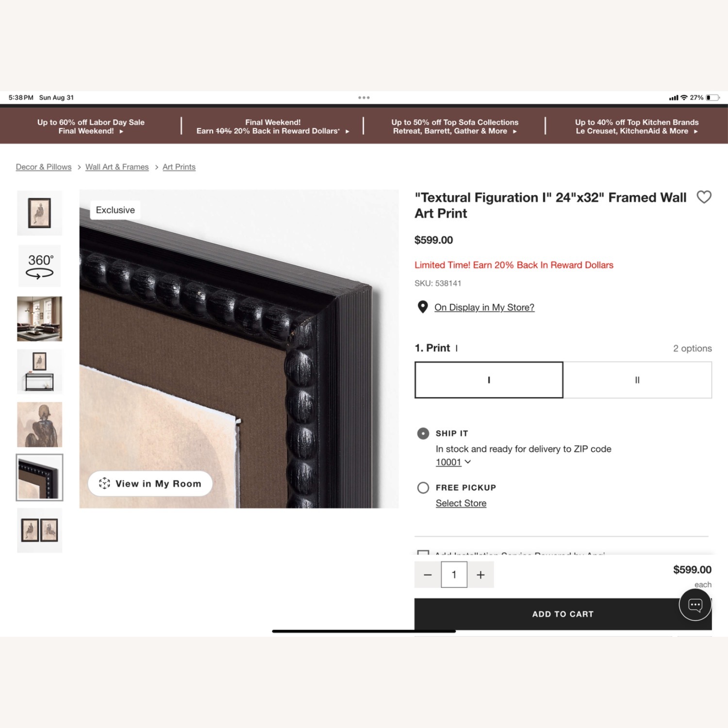Open Top Kitchen Brands promo banner
This screenshot has height=728, width=728.
coord(637,127)
